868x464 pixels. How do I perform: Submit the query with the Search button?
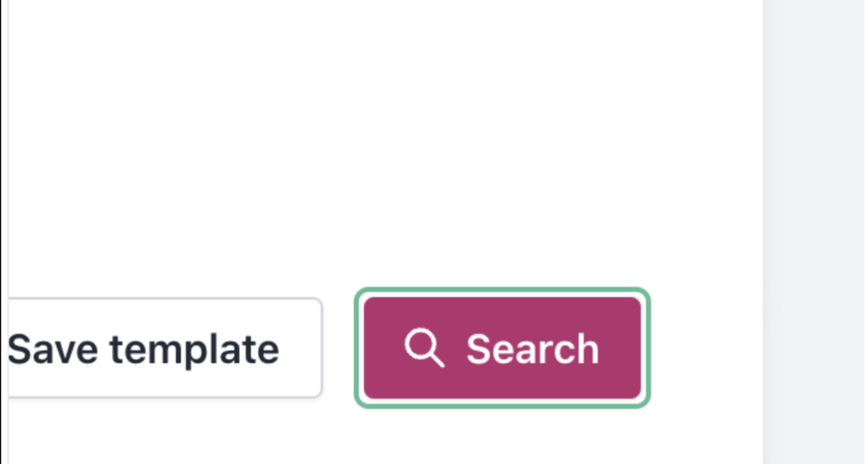click(502, 348)
